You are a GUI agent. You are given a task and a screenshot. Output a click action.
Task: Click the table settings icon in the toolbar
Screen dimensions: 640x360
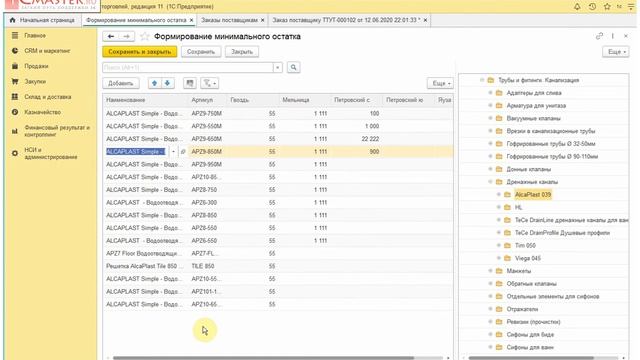[x=190, y=83]
